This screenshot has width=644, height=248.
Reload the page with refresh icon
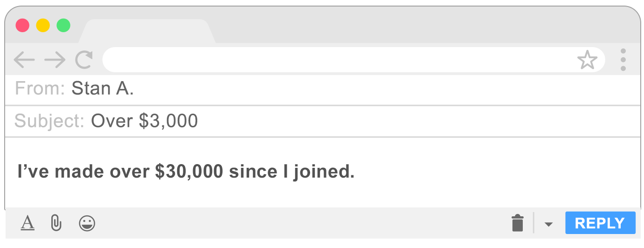(x=84, y=60)
